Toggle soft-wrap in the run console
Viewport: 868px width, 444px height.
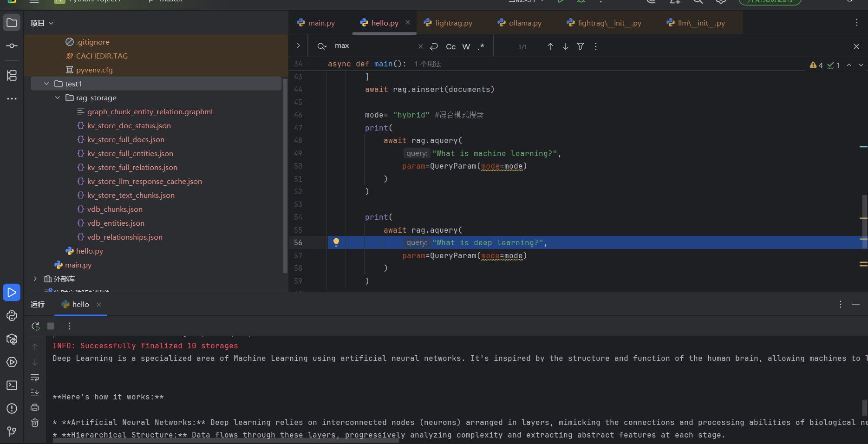pyautogui.click(x=35, y=377)
